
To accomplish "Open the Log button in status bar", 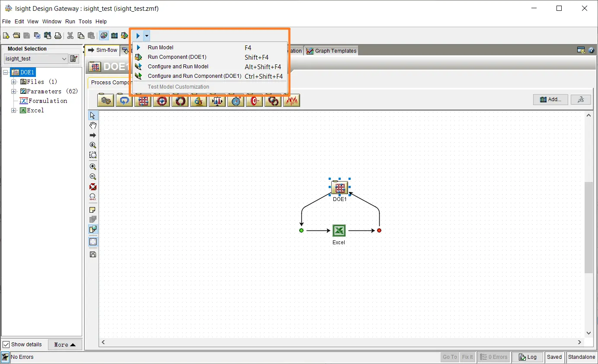I will (528, 357).
